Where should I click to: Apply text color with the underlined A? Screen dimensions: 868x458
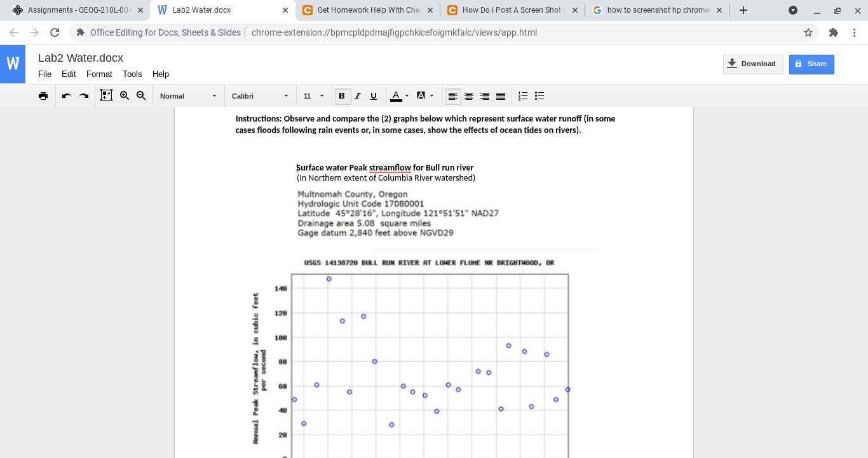(x=396, y=96)
